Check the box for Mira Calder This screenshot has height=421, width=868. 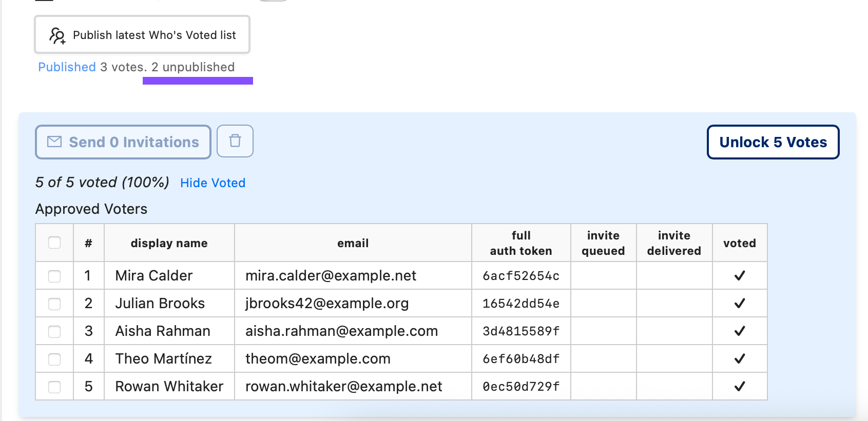(x=54, y=276)
